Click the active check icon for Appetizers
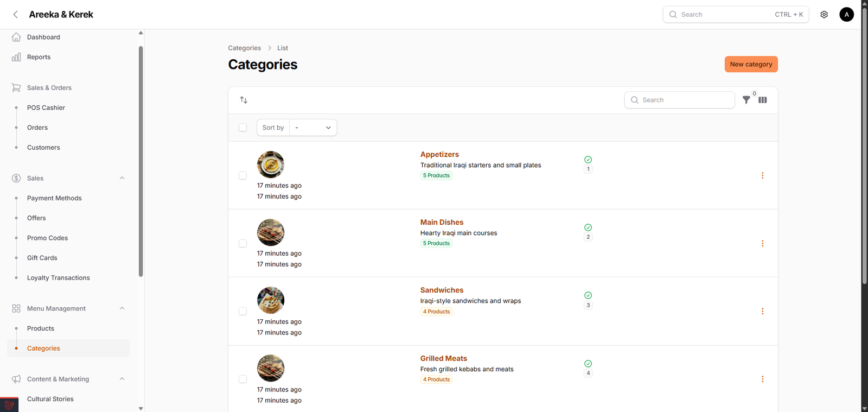 (588, 160)
